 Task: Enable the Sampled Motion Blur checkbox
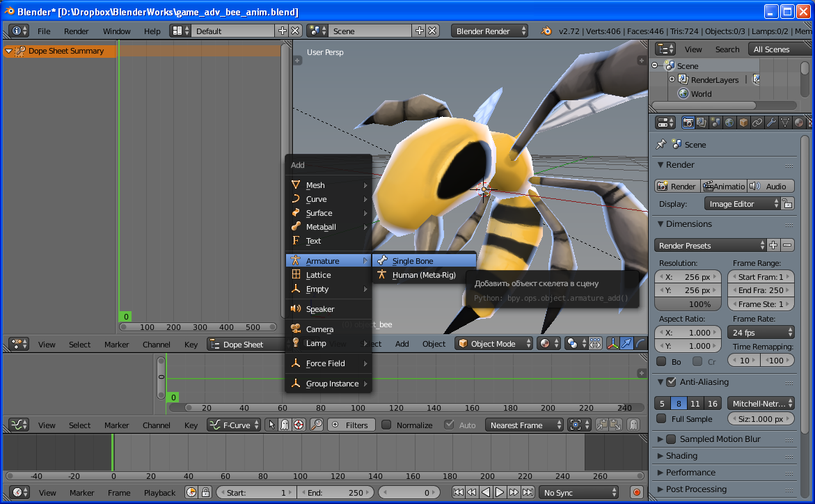point(671,439)
